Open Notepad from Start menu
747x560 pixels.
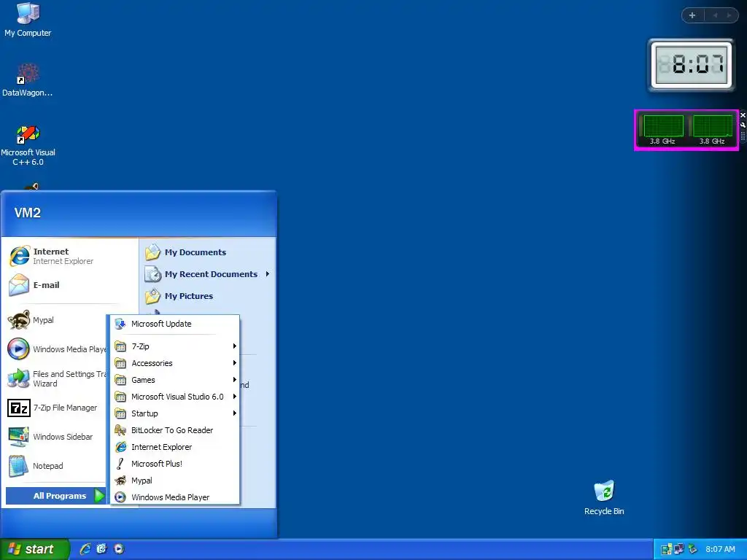56,466
